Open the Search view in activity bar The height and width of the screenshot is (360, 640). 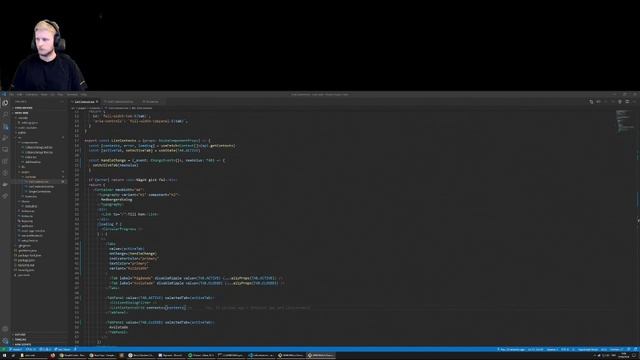coord(5,115)
